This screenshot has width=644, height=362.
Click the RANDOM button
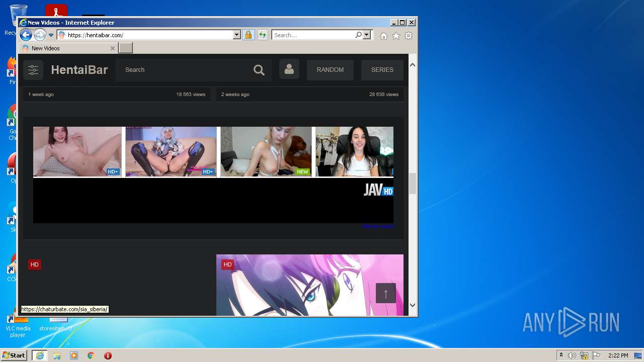point(330,70)
